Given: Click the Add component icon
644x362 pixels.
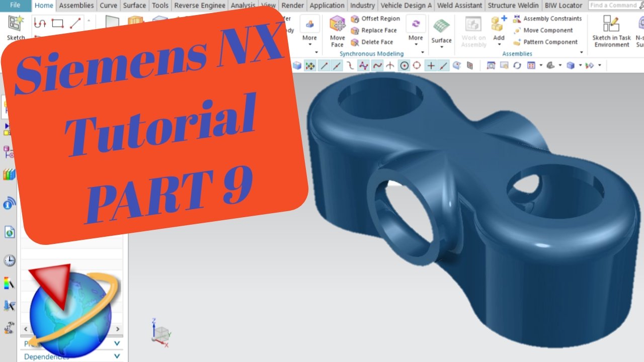Looking at the screenshot, I should point(499,24).
